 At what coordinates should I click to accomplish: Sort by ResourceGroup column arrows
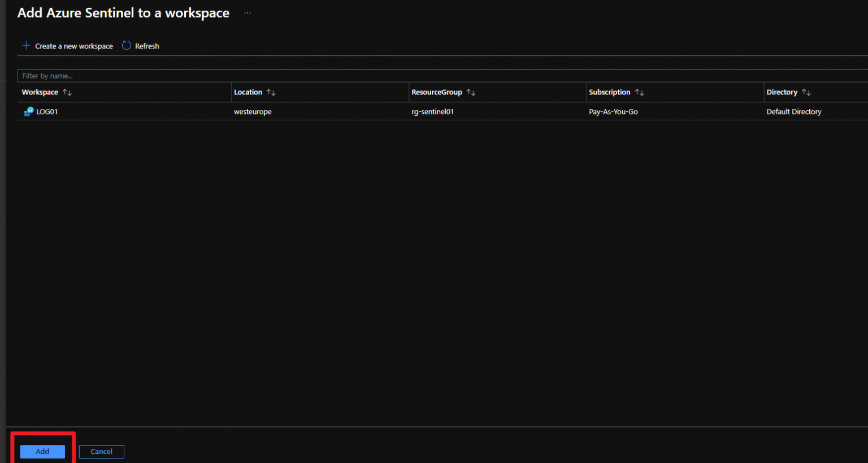471,92
